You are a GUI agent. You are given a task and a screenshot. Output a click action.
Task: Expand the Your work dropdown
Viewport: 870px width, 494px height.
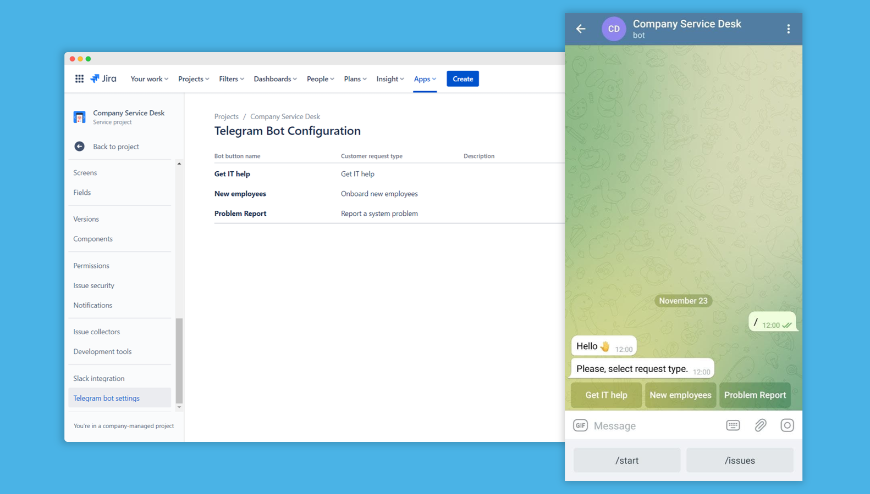click(x=149, y=79)
